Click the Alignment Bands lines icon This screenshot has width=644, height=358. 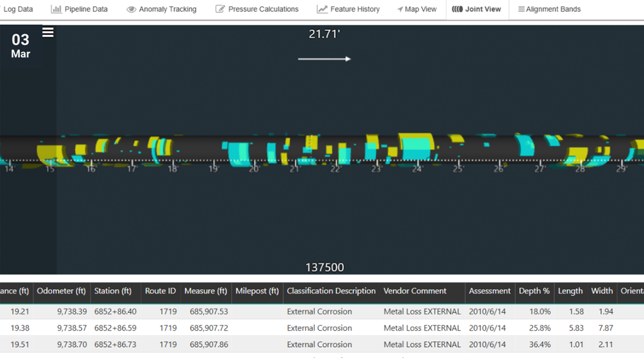coord(521,9)
